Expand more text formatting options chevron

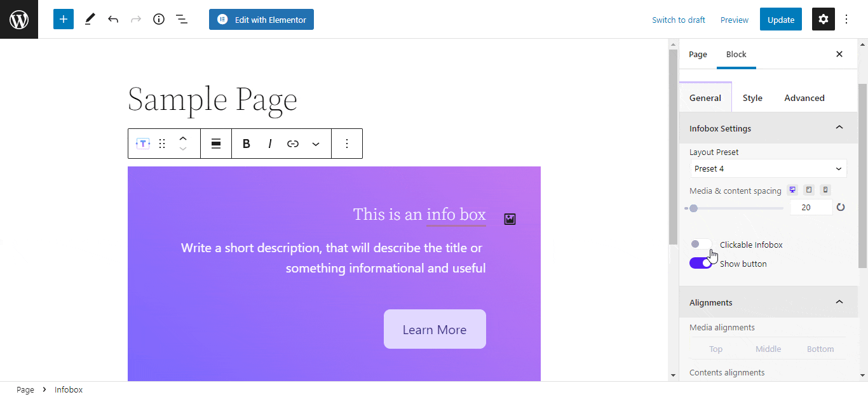316,144
